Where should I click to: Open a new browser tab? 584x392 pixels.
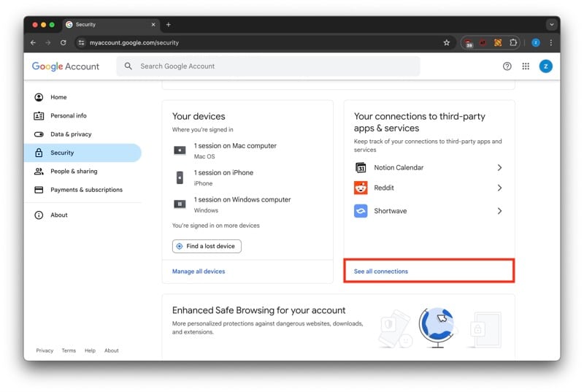coord(169,25)
